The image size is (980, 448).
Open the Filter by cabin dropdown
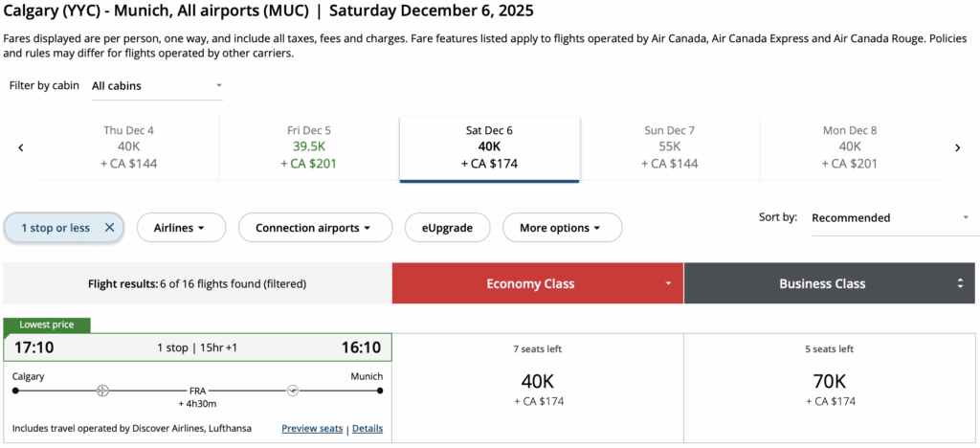click(x=156, y=86)
